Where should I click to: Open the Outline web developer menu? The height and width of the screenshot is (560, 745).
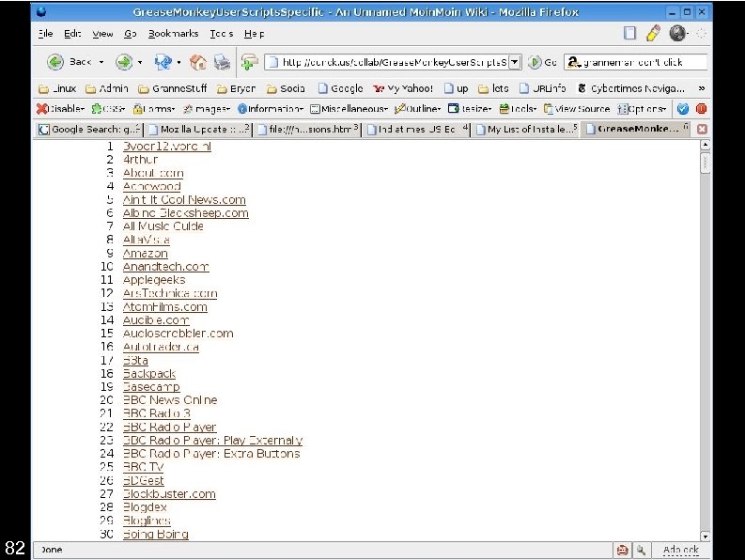(x=418, y=109)
